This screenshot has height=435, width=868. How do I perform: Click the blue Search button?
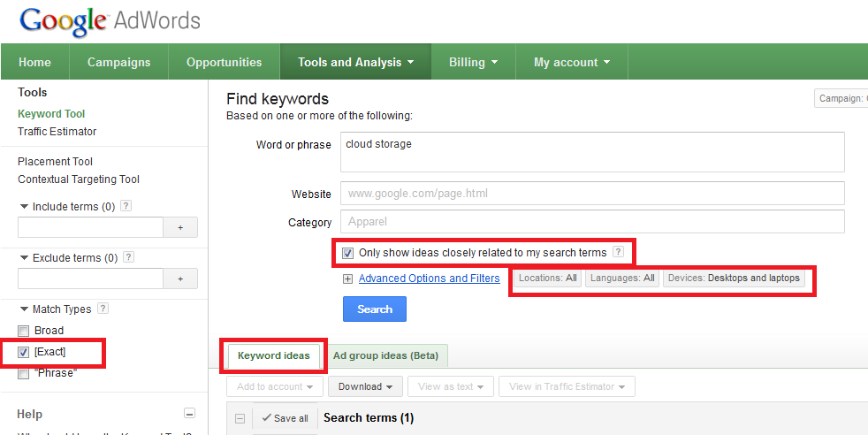pos(375,309)
